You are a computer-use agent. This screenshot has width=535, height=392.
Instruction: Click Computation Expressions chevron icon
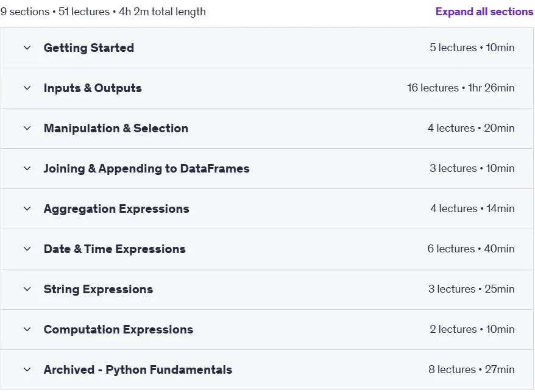coord(27,330)
